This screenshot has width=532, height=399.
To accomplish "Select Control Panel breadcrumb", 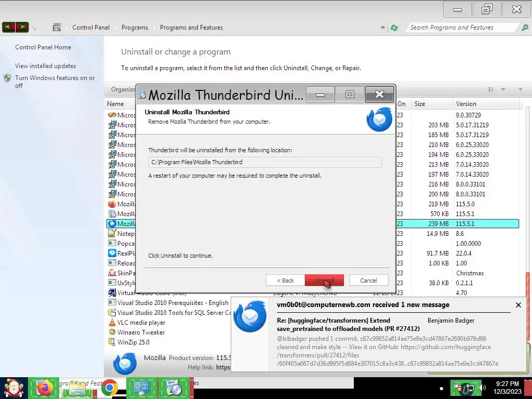I will click(x=91, y=28).
